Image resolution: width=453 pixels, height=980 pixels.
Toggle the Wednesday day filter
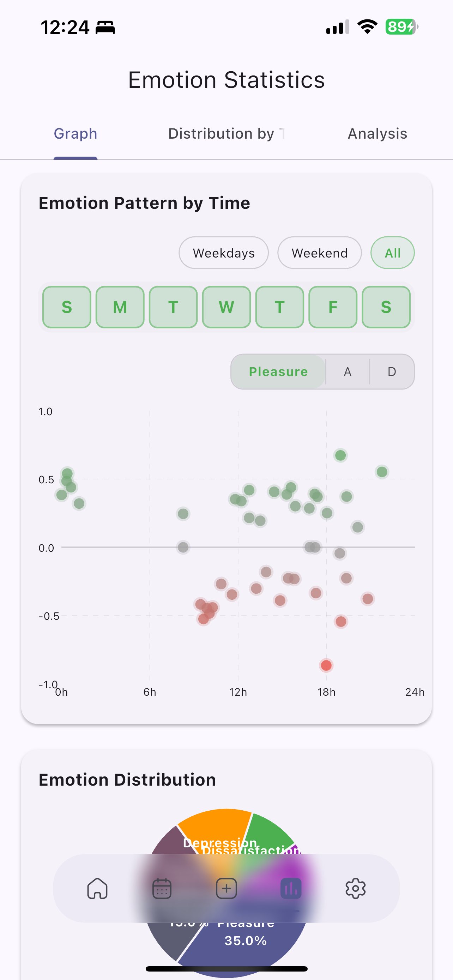click(x=226, y=307)
